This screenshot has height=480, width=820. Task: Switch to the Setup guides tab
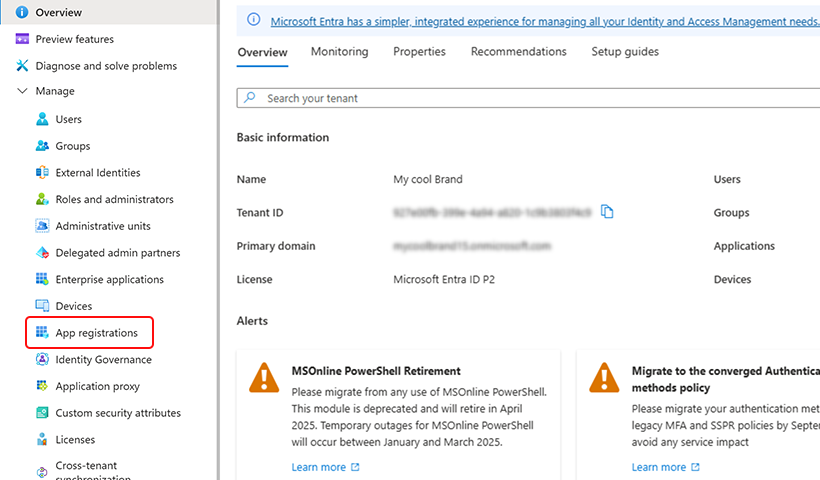pyautogui.click(x=625, y=51)
